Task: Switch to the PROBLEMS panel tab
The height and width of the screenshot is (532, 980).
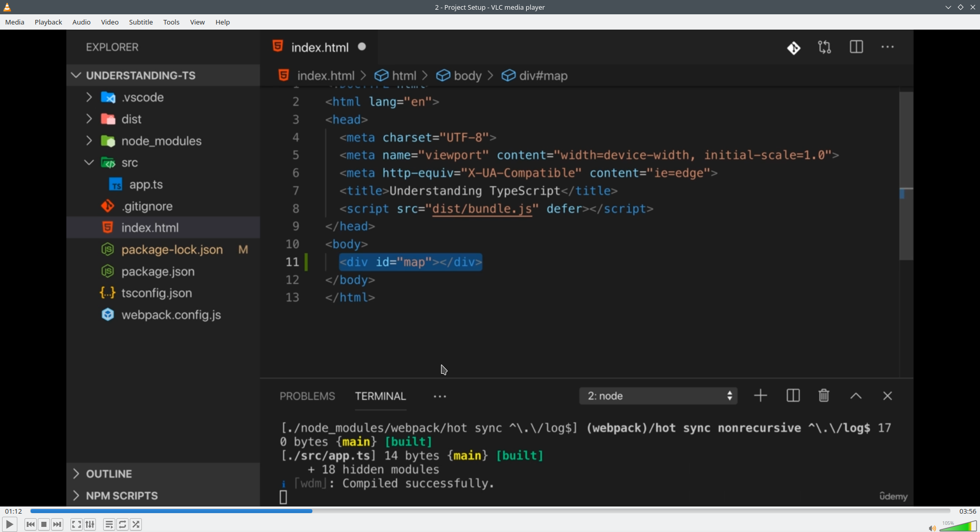Action: pyautogui.click(x=307, y=396)
